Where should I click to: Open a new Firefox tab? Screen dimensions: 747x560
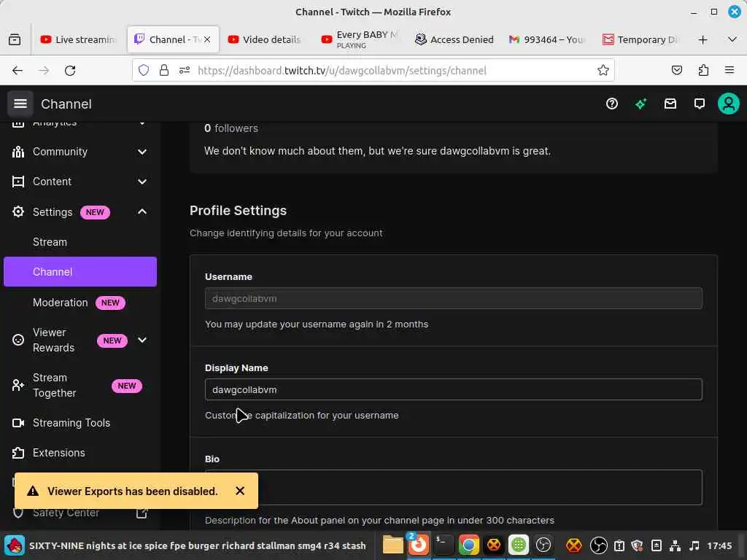pyautogui.click(x=703, y=39)
